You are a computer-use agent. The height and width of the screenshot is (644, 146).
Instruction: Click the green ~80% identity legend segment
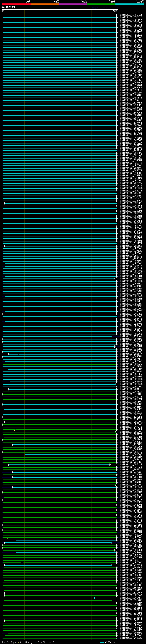click(x=101, y=4)
